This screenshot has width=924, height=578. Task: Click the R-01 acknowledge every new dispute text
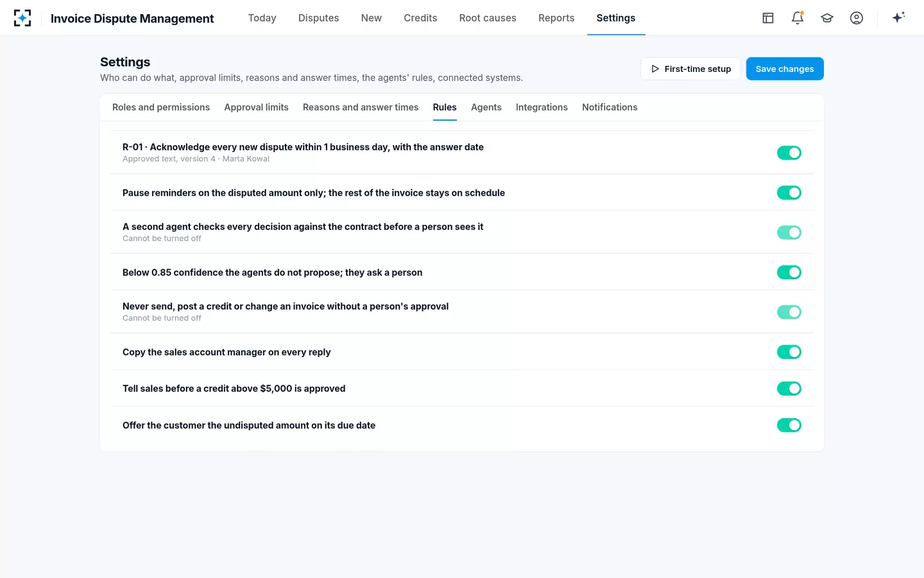[x=303, y=147]
